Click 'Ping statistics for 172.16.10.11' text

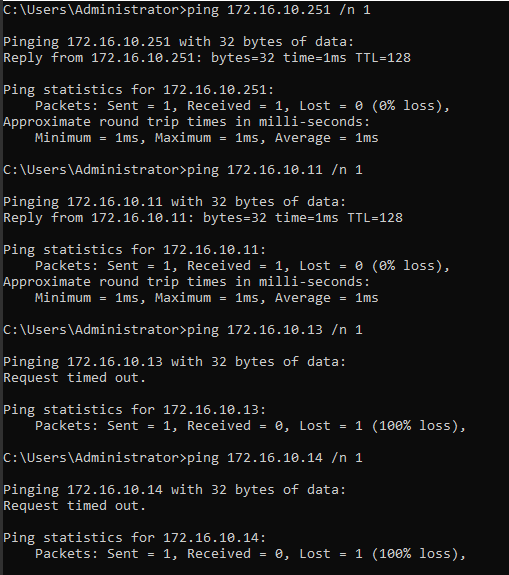(135, 250)
